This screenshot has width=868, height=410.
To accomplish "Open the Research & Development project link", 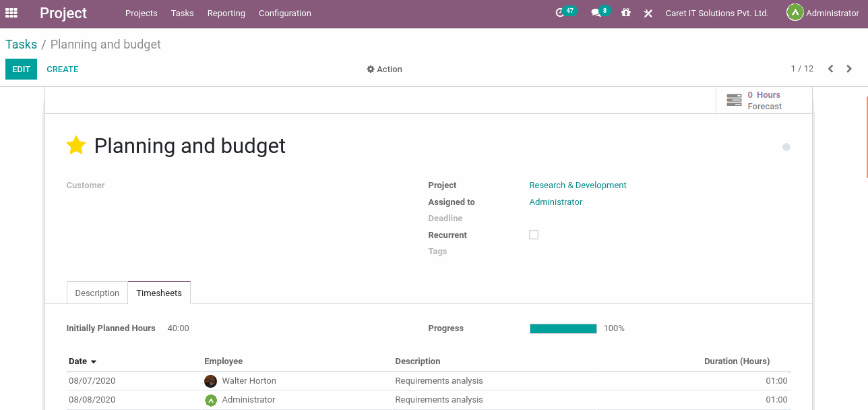I will tap(578, 185).
